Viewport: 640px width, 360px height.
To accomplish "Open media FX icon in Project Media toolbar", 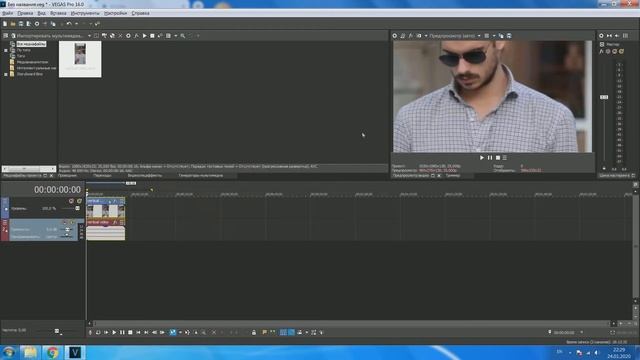I will click(136, 36).
